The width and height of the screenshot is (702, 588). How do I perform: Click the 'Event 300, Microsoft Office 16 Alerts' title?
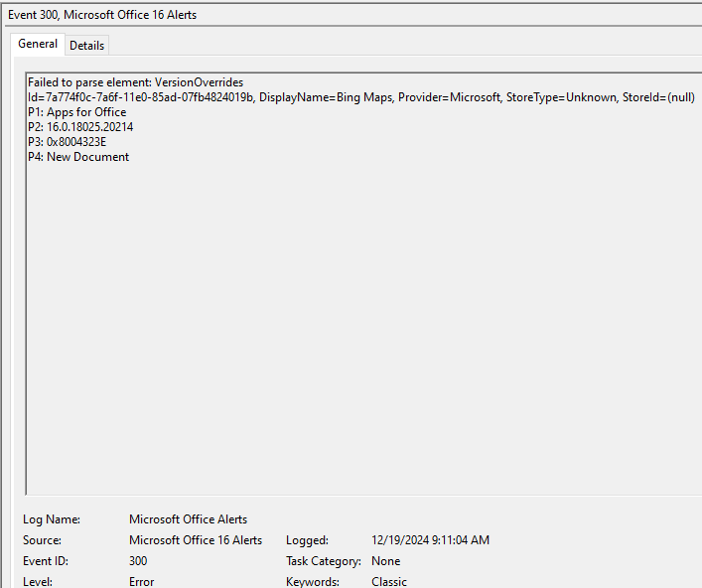tap(102, 15)
